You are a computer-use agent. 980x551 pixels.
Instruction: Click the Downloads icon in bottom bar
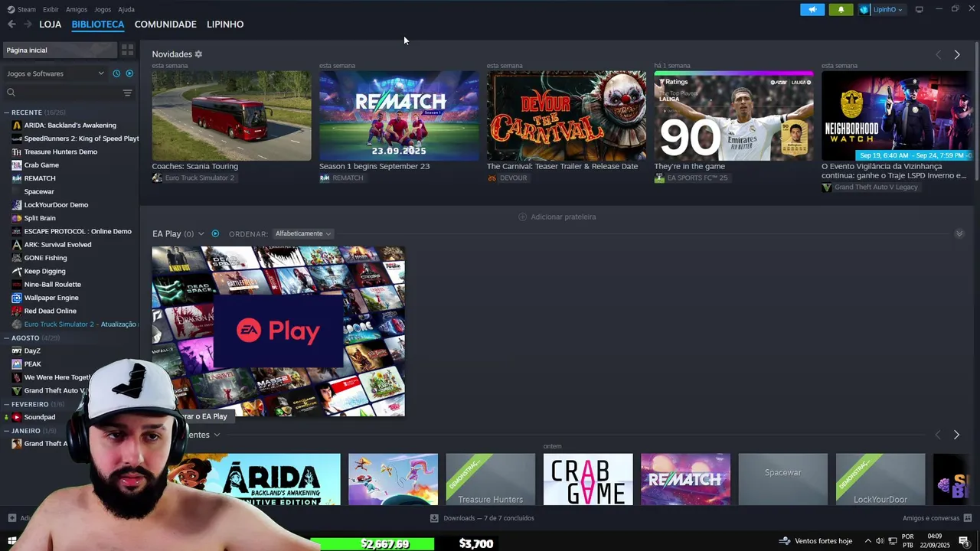coord(434,518)
